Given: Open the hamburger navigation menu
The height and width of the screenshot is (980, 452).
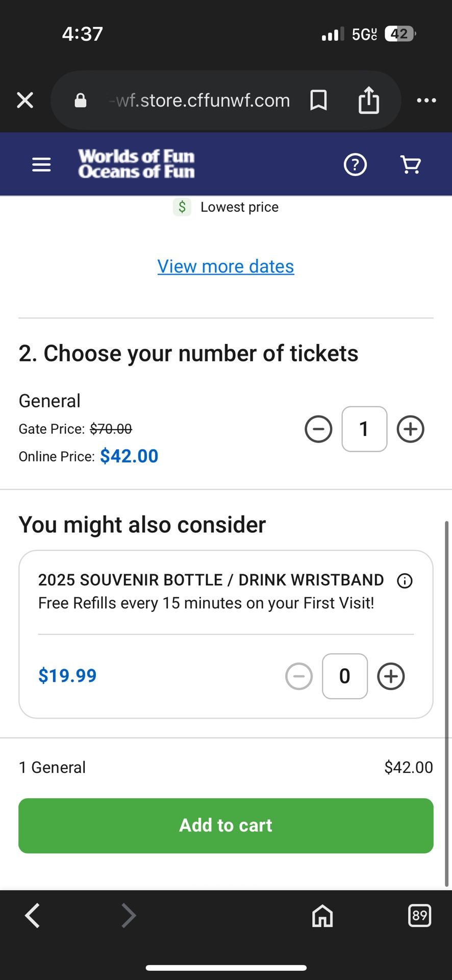Looking at the screenshot, I should click(x=41, y=164).
